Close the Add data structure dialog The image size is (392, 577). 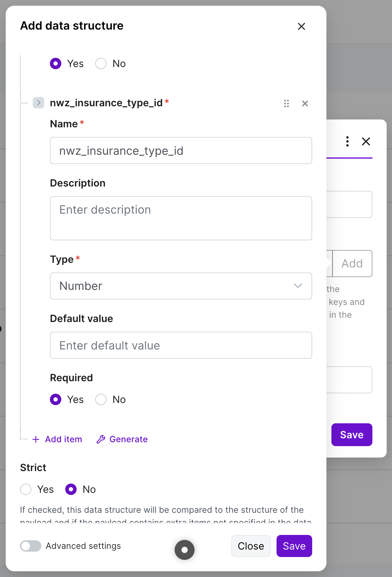pos(301,26)
